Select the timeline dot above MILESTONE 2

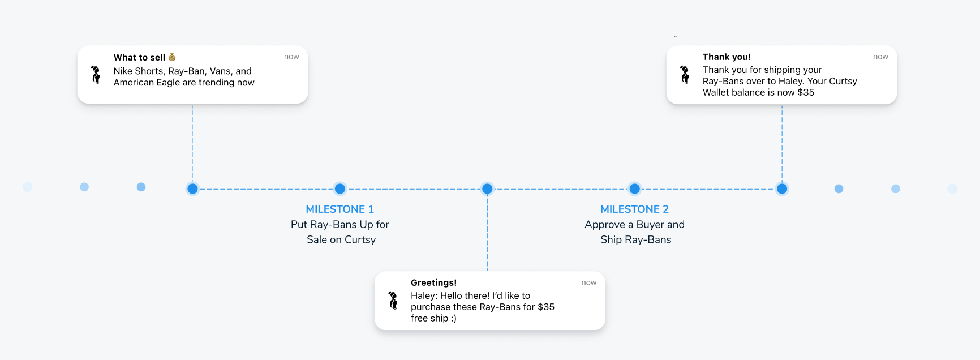(x=635, y=188)
